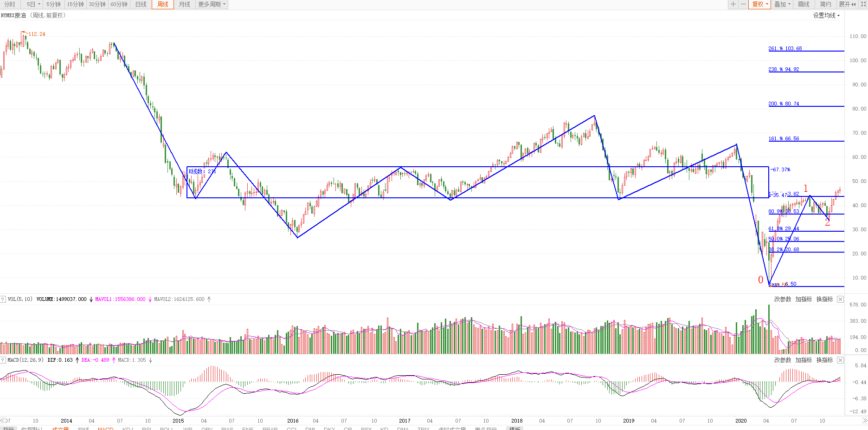Open the 设置均线 dropdown
The image size is (868, 430).
tap(826, 15)
